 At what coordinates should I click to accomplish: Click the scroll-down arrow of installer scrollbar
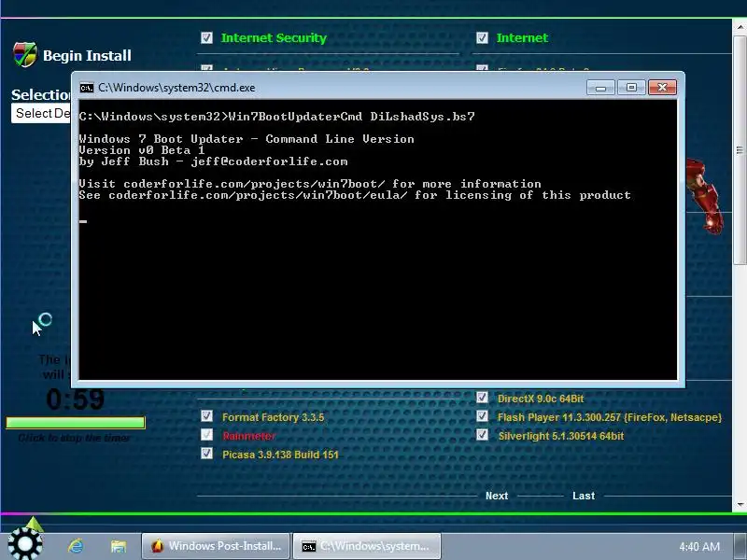[x=740, y=504]
